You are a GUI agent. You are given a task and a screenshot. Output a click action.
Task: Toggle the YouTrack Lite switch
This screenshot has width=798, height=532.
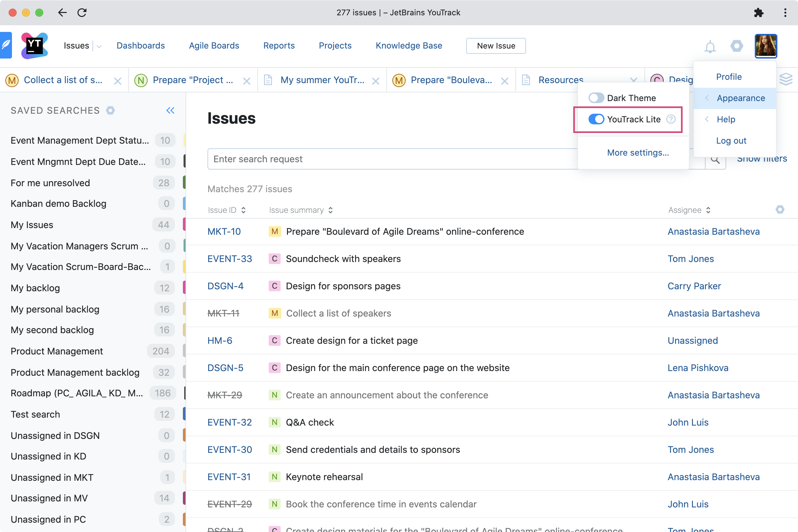pos(596,119)
